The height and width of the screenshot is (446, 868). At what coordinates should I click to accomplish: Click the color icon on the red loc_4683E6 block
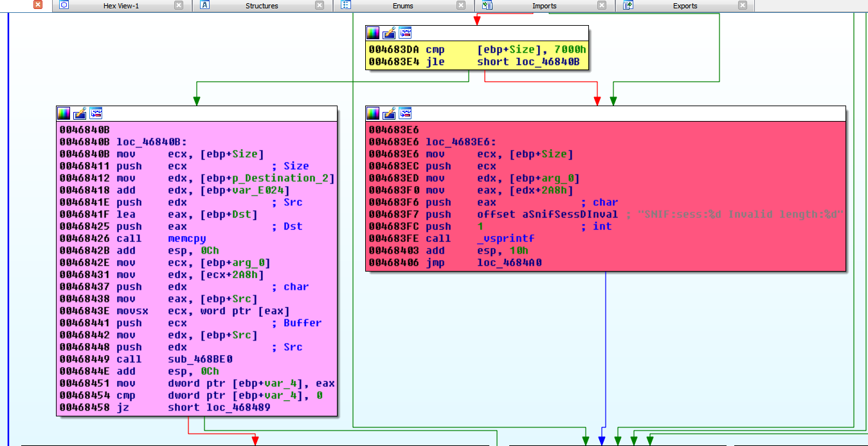(x=373, y=113)
